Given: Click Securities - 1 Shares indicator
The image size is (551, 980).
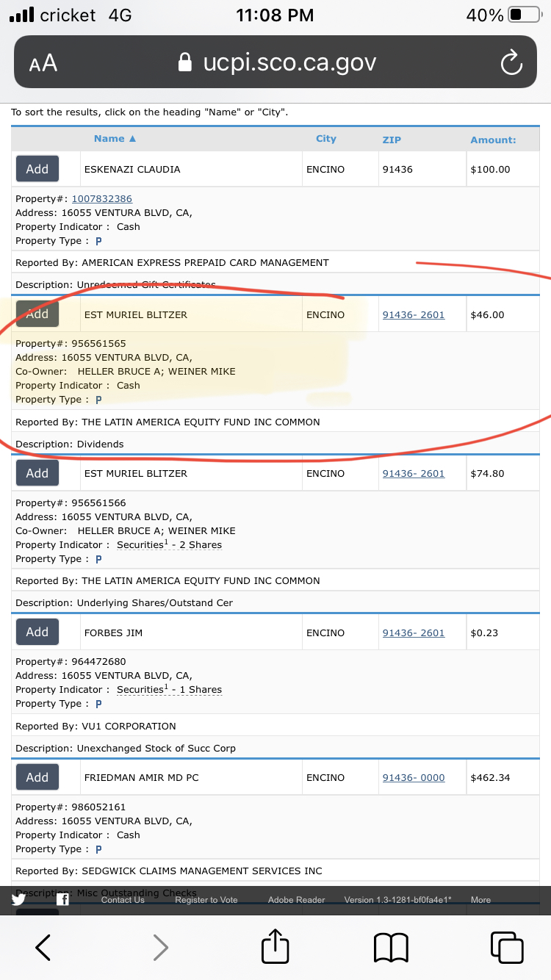Looking at the screenshot, I should click(x=169, y=689).
